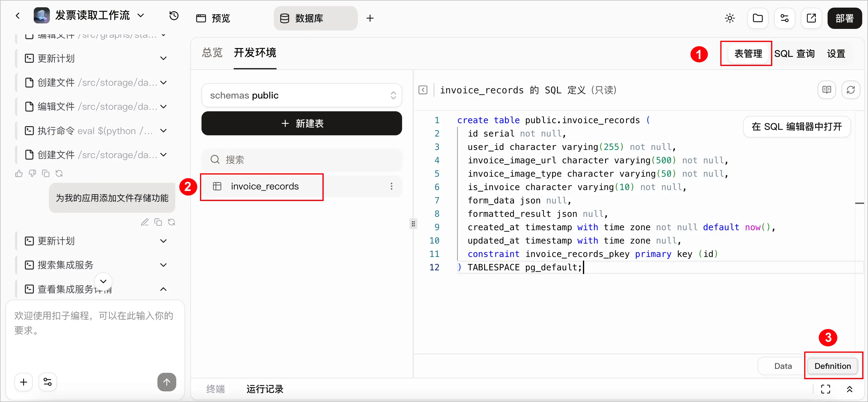Open invoice_records more options menu
The height and width of the screenshot is (402, 868).
(391, 186)
